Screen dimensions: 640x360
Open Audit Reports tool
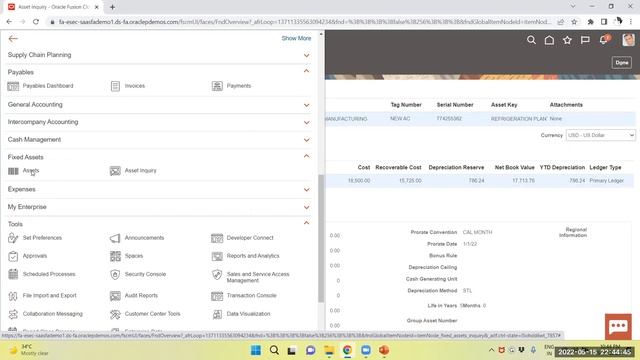tap(141, 296)
